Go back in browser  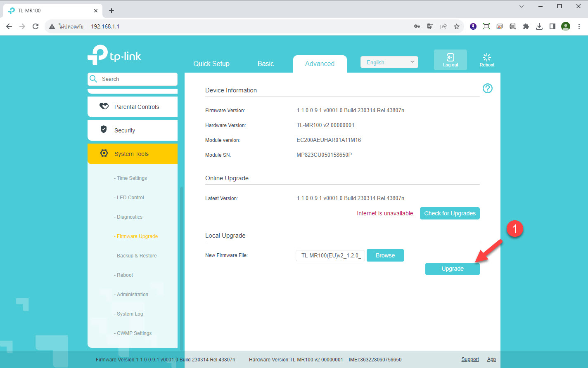[9, 26]
